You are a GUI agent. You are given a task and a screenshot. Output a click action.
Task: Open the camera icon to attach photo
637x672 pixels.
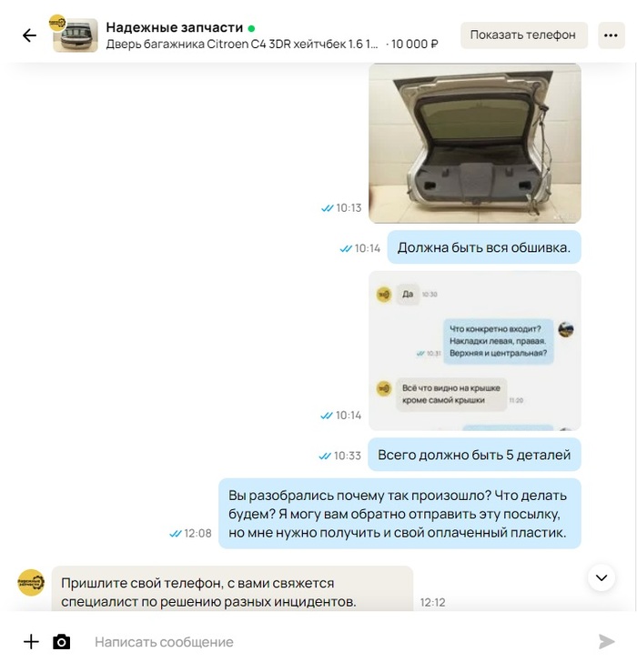(61, 642)
